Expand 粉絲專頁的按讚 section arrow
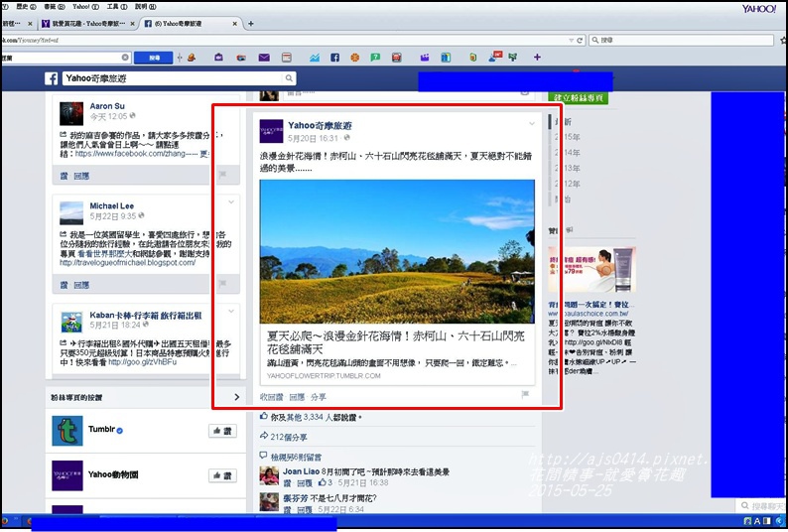 point(237,397)
